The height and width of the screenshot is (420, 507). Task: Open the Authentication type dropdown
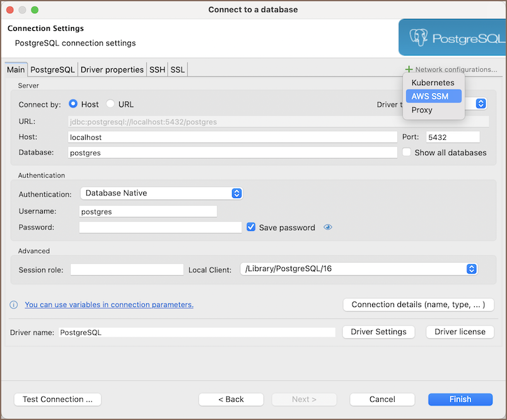click(236, 194)
